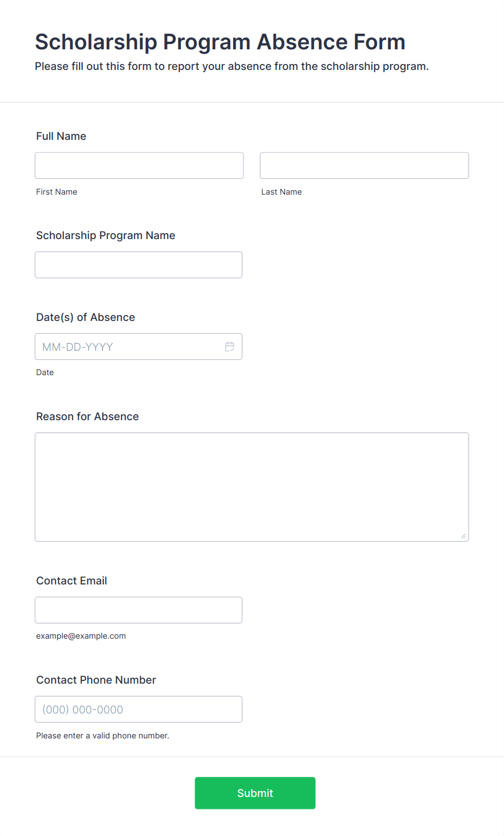Click the Last Name sublabel
The height and width of the screenshot is (836, 504).
[282, 192]
